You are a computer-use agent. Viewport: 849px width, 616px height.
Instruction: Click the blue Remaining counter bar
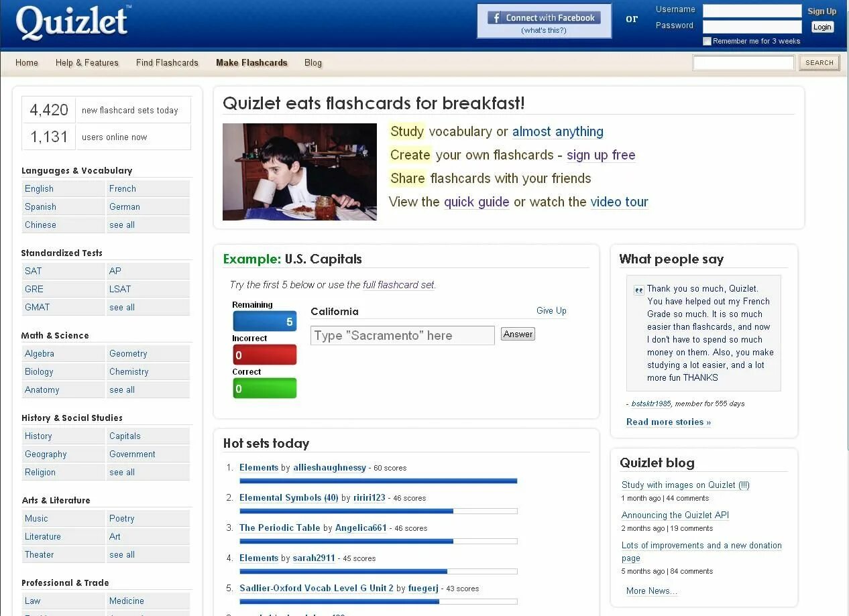[265, 322]
